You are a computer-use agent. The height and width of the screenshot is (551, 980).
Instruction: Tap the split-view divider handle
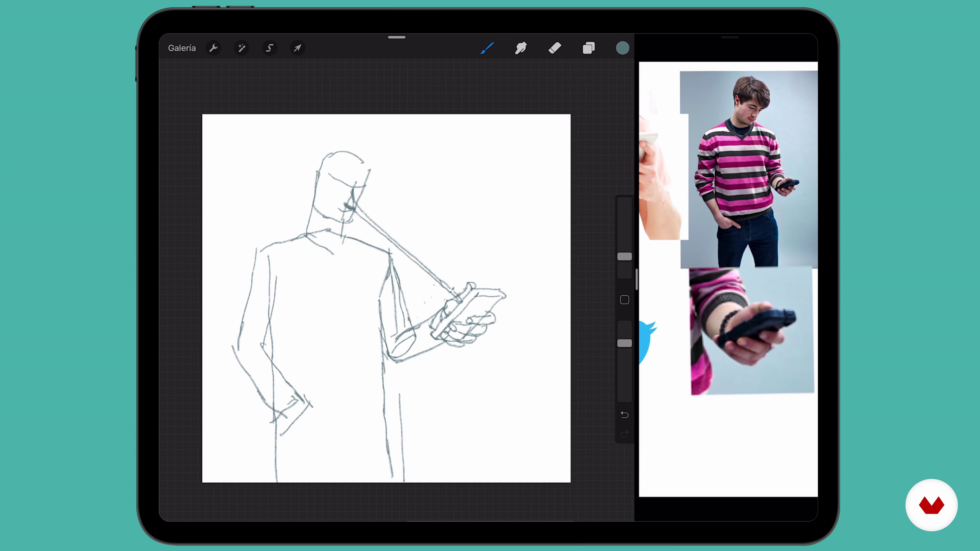(636, 280)
